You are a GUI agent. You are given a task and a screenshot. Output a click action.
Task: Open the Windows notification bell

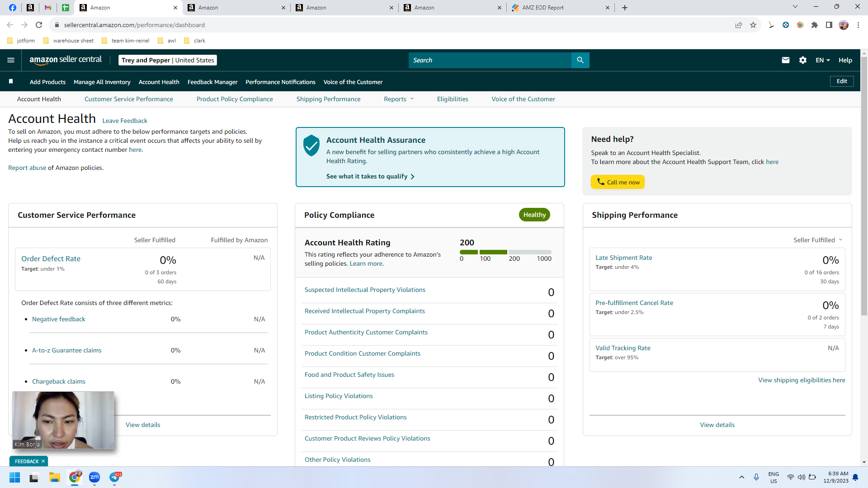pyautogui.click(x=855, y=477)
